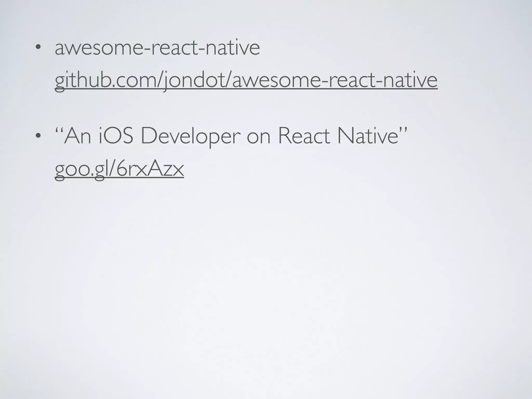Open the goo.gl/6rxAzx link
Image resolution: width=532 pixels, height=399 pixels.
(119, 169)
